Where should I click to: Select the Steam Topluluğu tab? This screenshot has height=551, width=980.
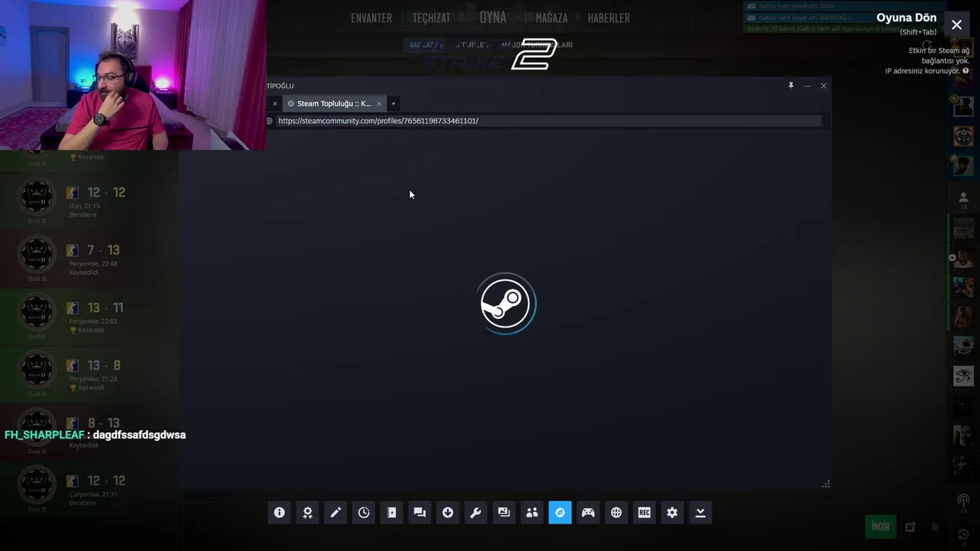point(334,103)
